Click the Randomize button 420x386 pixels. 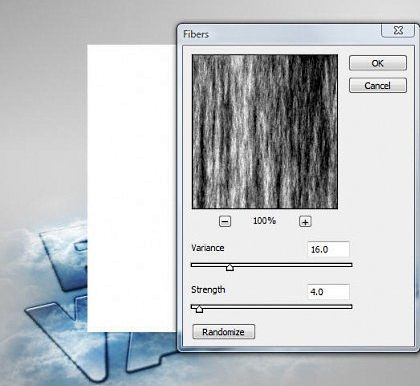[224, 332]
